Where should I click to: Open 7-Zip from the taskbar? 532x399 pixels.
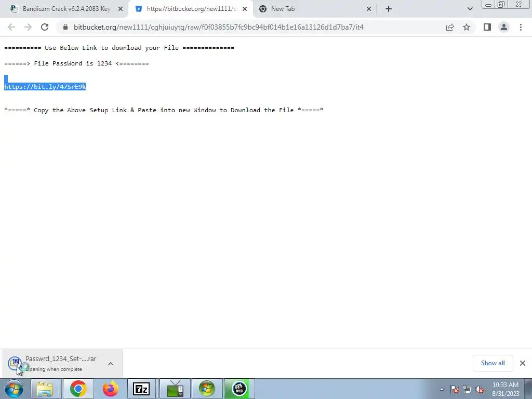click(141, 389)
